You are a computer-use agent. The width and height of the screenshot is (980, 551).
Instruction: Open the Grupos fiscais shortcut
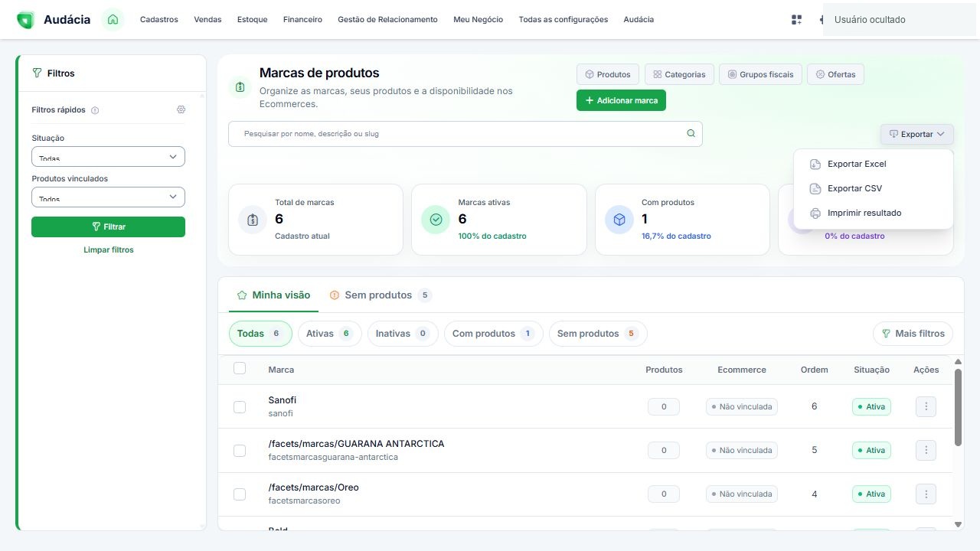[760, 74]
